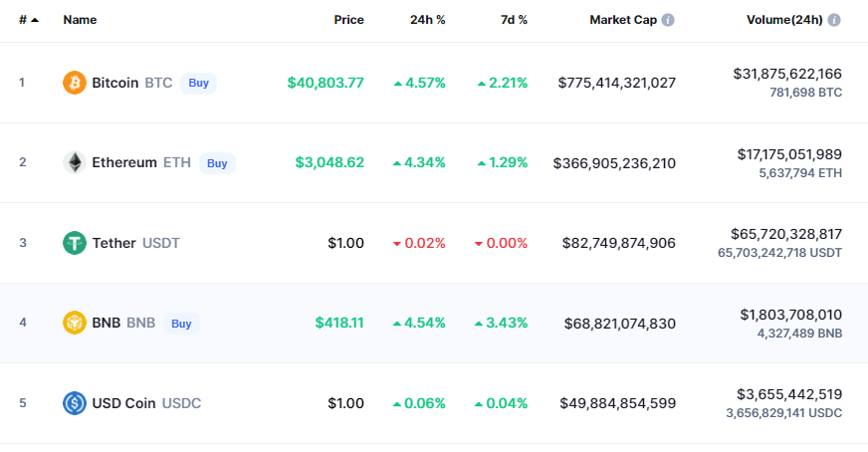Open the Volume(24h) info icon
This screenshot has width=868, height=452.
pos(834,20)
